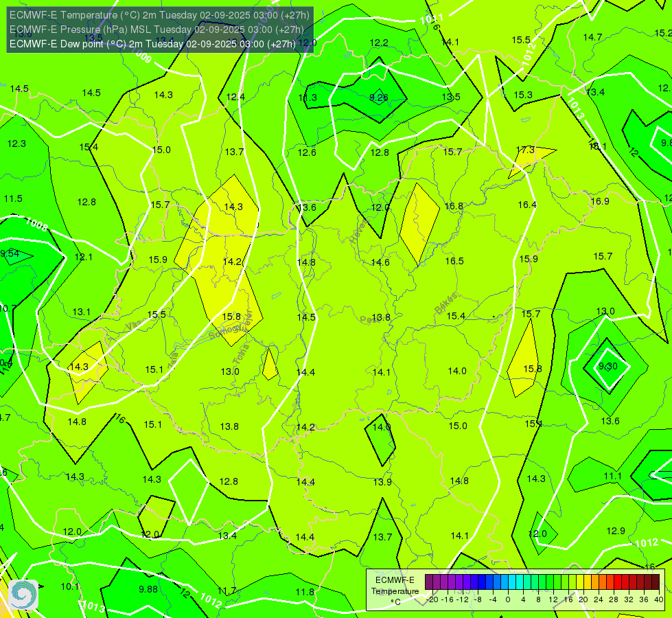Click the 40 tick on legend scale
The height and width of the screenshot is (618, 672).
(x=659, y=599)
